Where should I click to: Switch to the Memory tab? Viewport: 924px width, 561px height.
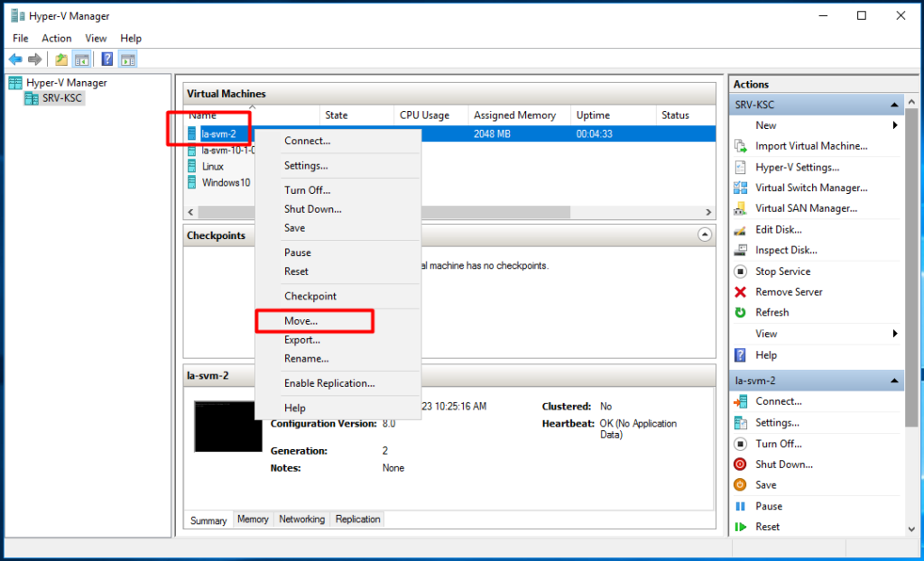[253, 520]
